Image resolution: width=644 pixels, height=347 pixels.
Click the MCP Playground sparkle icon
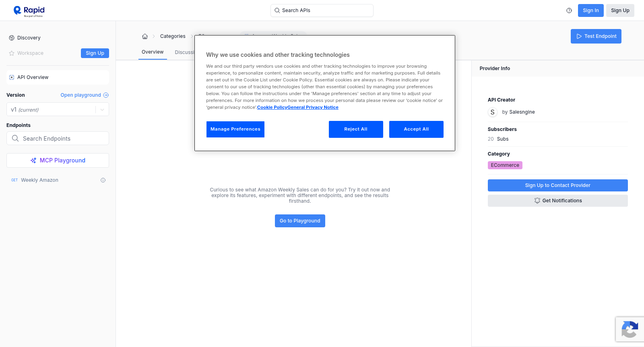33,160
